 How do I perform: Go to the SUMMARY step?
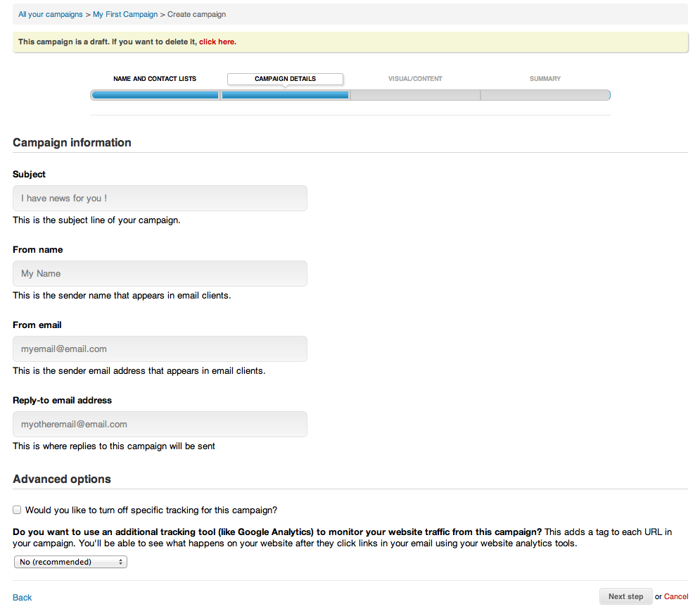[x=545, y=78]
